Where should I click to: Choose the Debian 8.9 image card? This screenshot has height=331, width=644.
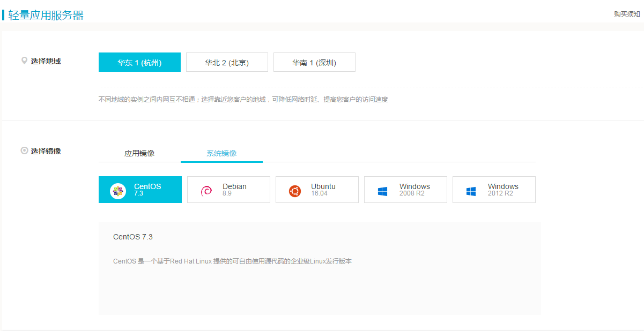(x=228, y=190)
